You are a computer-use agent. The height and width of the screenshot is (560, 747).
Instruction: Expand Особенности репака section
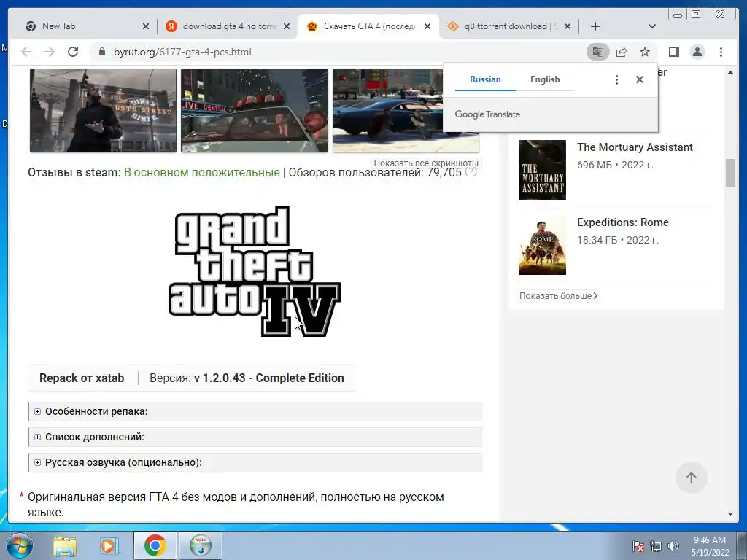tap(255, 411)
